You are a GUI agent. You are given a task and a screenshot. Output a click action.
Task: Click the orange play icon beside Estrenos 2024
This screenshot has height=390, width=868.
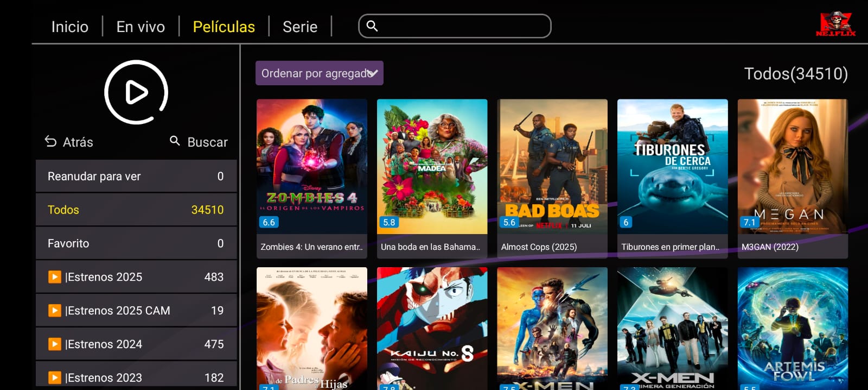pyautogui.click(x=54, y=344)
